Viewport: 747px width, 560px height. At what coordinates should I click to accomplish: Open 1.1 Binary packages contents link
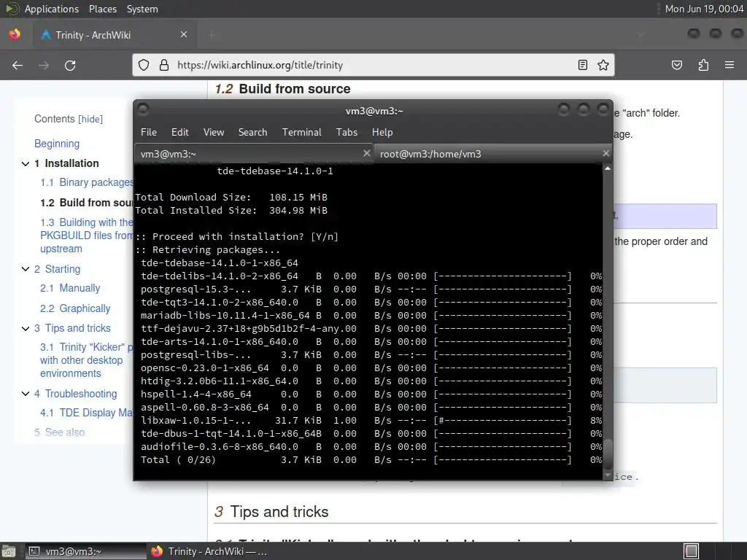pyautogui.click(x=87, y=182)
